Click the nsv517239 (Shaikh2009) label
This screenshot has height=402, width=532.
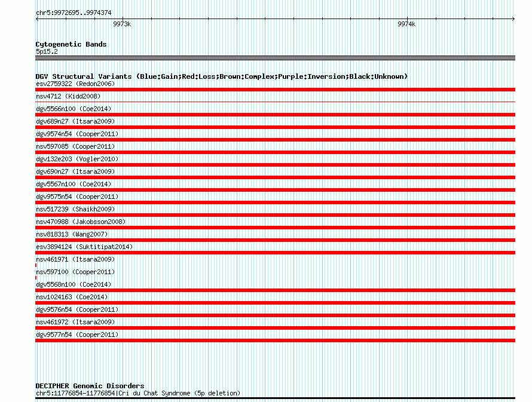75,209
